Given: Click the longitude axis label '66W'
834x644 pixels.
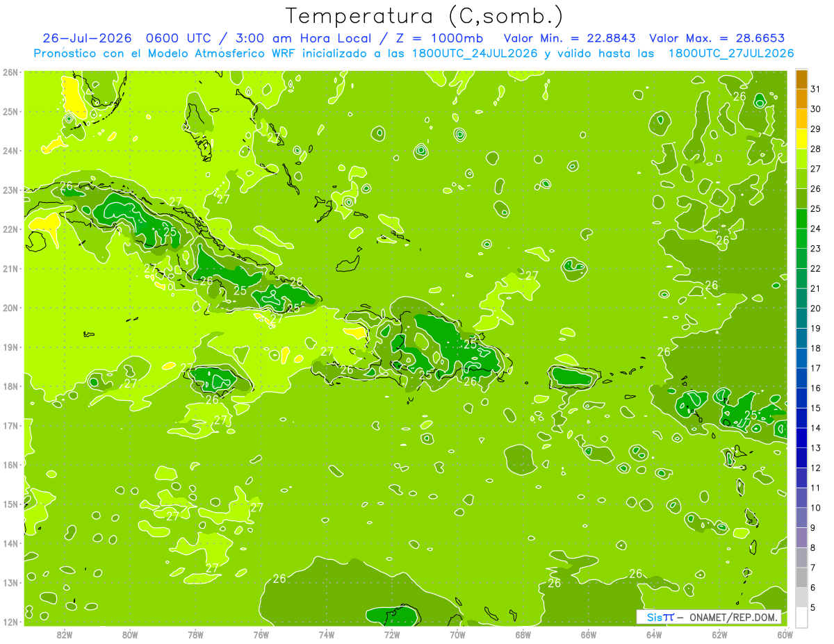Looking at the screenshot, I should coord(589,634).
